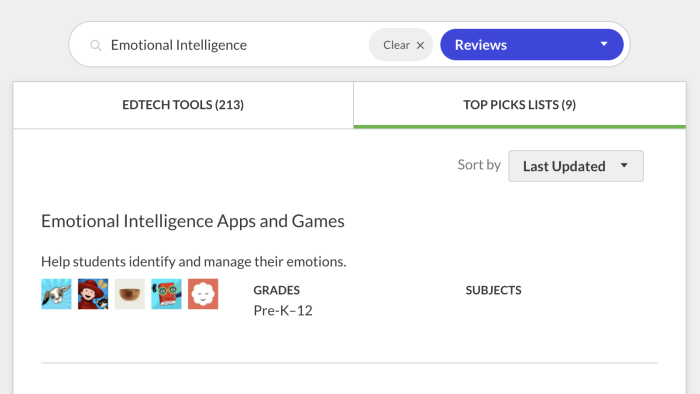700x394 pixels.
Task: Click the 'Help students identify' description text
Action: (x=194, y=261)
